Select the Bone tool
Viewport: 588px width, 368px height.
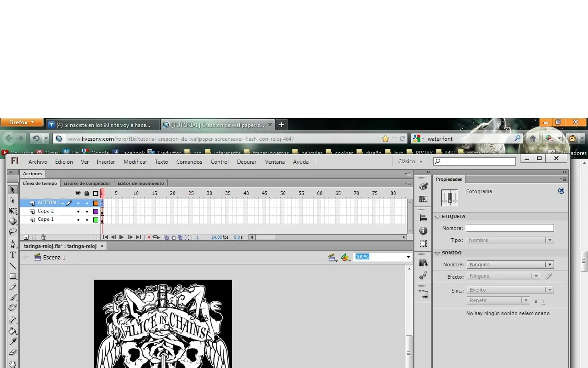pos(13,320)
